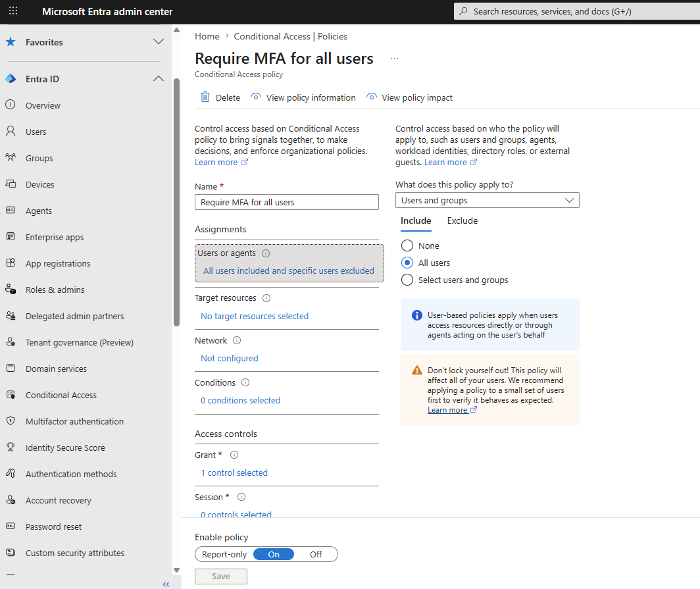Viewport: 700px width, 589px height.
Task: Click the Conditional Access shield icon
Action: (x=11, y=394)
